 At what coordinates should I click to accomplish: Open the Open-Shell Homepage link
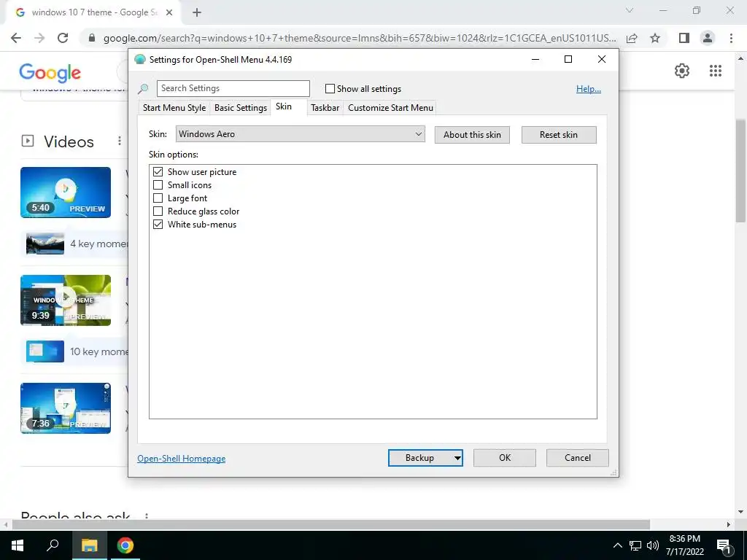click(182, 459)
